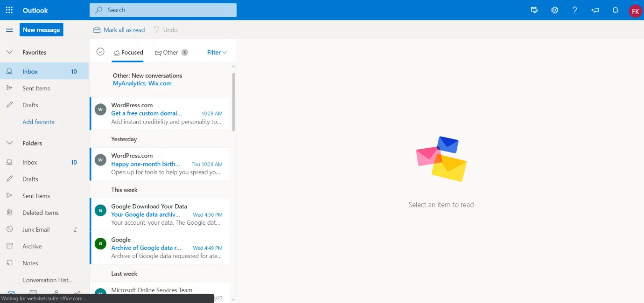This screenshot has height=303, width=644.
Task: Open the FK account avatar
Action: pos(635,10)
